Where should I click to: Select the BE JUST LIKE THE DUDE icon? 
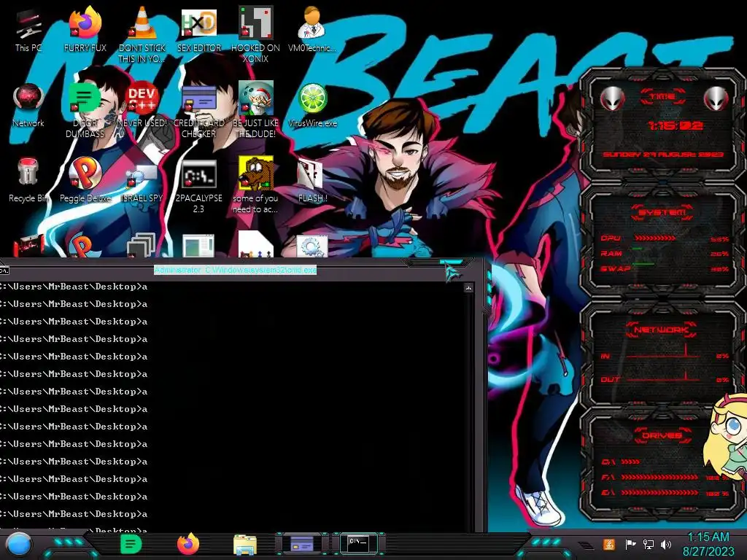coord(255,109)
